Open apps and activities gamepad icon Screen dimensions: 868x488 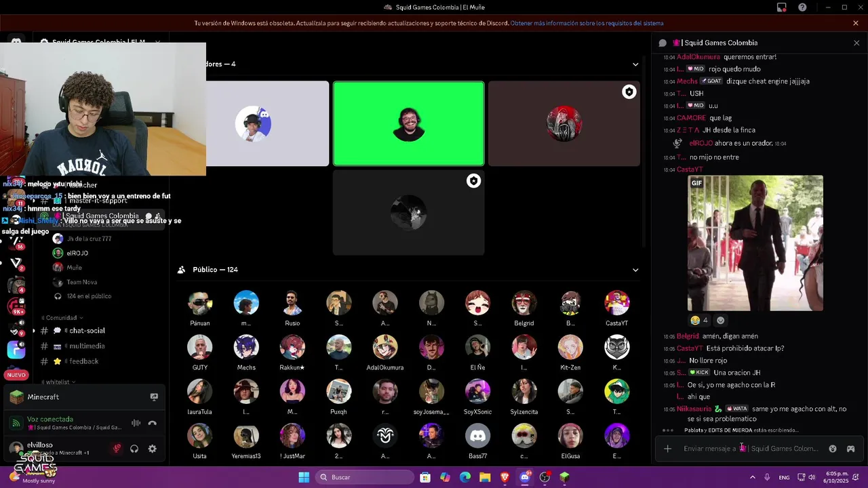tap(850, 449)
